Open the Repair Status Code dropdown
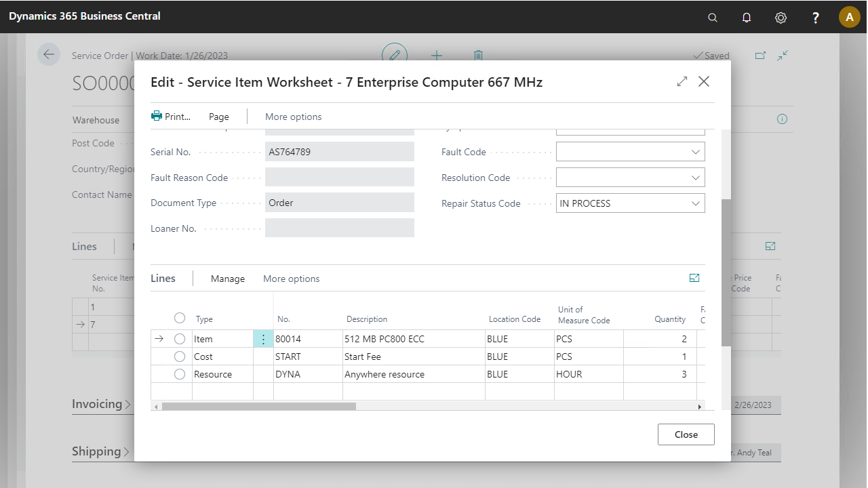 tap(695, 203)
